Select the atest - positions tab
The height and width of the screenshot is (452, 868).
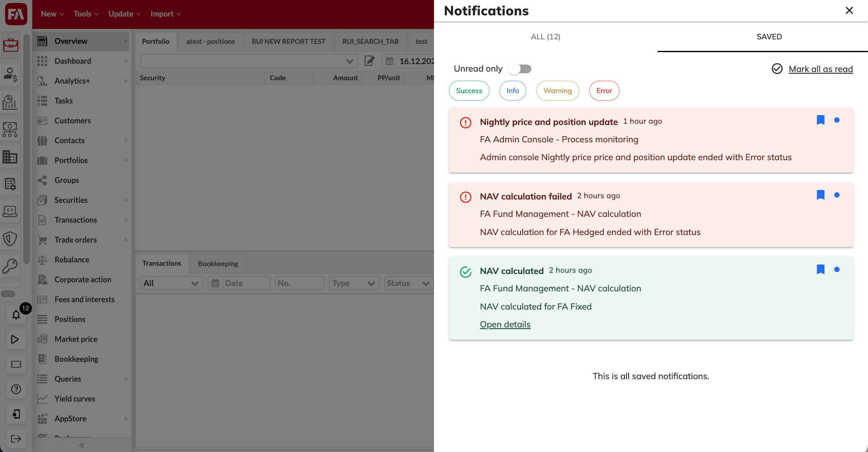210,41
